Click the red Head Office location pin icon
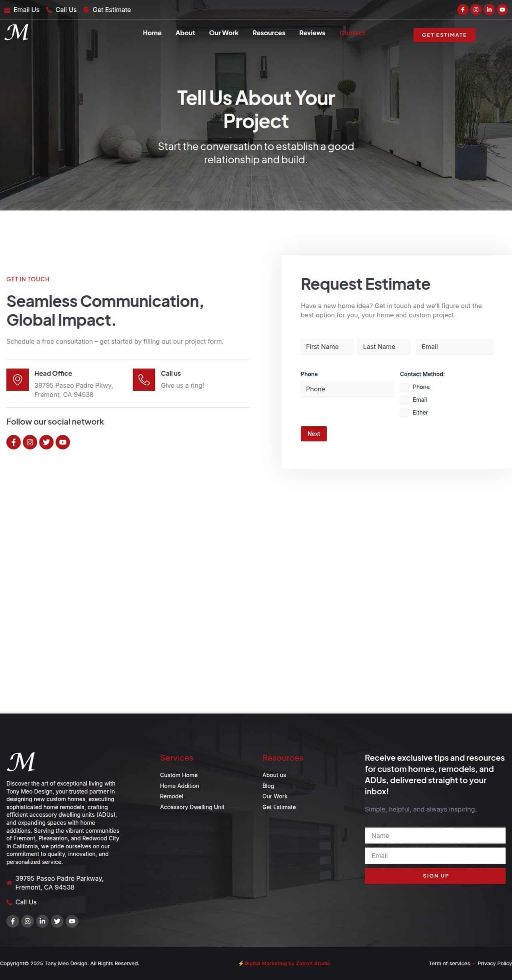Viewport: 512px width, 980px height. (18, 379)
